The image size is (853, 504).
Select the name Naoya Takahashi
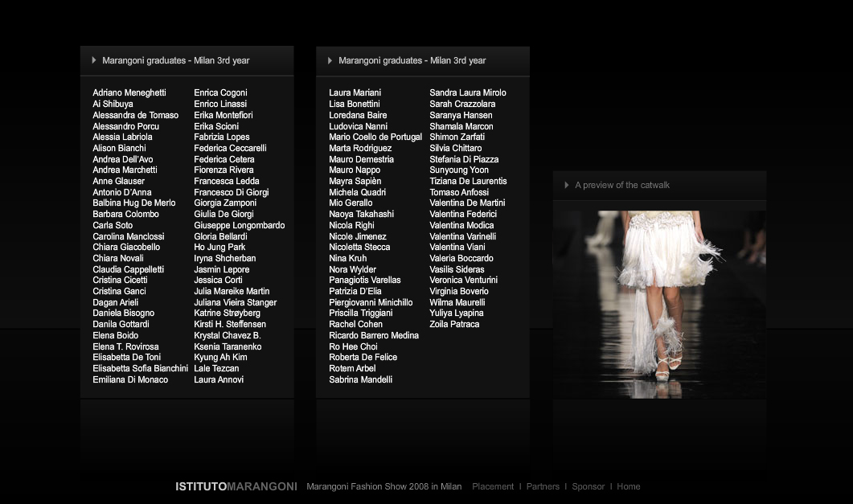click(361, 214)
